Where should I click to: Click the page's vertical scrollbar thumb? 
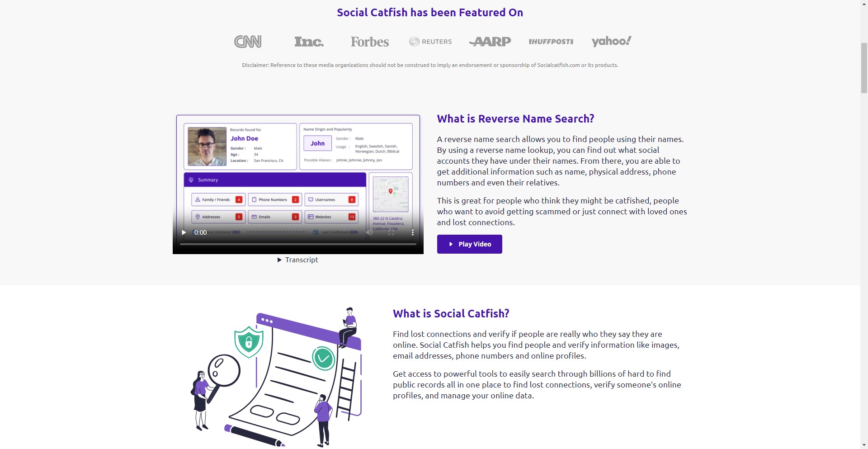(x=864, y=68)
